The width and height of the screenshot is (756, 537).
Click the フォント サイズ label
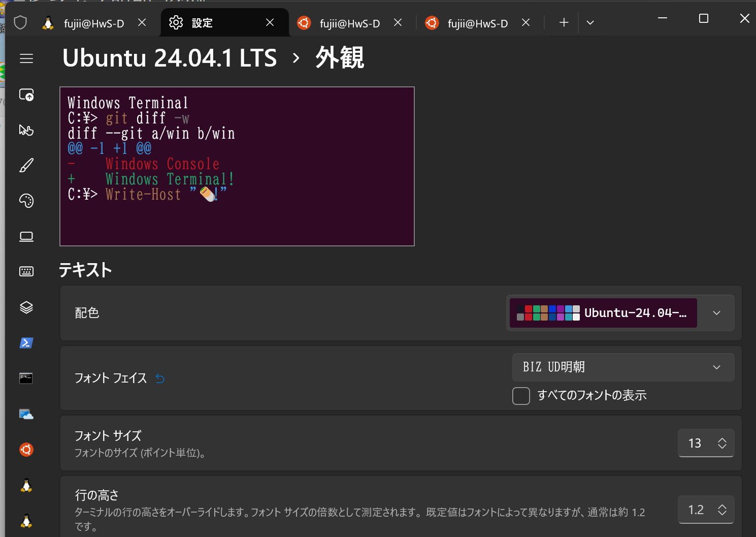108,436
